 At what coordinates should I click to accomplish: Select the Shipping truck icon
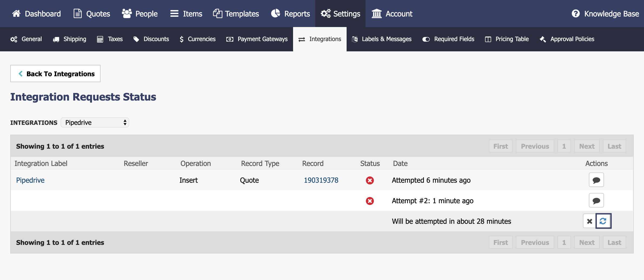pyautogui.click(x=56, y=39)
